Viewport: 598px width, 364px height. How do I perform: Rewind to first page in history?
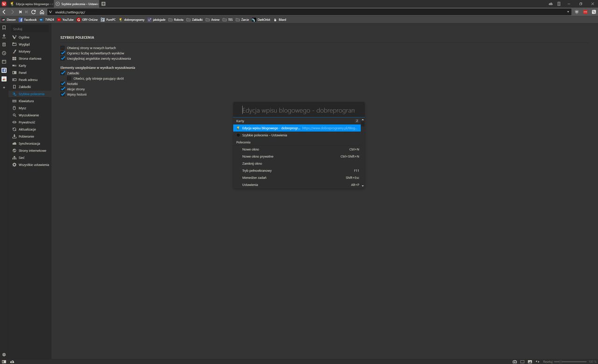click(20, 12)
